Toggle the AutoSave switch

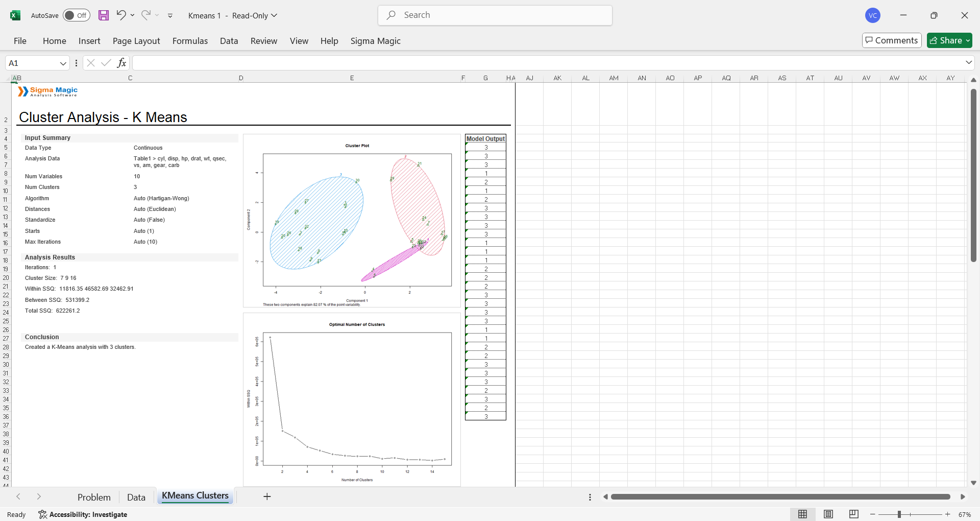(x=77, y=15)
